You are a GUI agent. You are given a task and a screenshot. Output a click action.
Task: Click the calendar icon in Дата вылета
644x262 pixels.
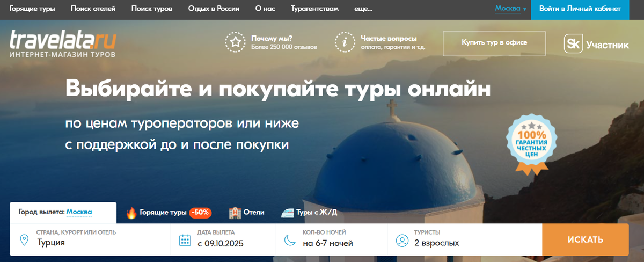(x=185, y=240)
